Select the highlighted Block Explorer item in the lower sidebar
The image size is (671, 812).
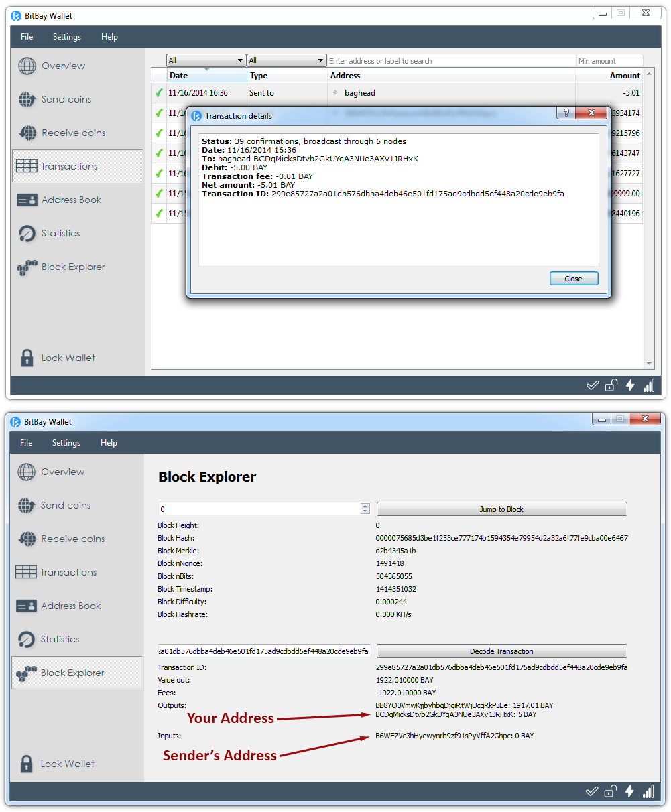click(x=77, y=673)
